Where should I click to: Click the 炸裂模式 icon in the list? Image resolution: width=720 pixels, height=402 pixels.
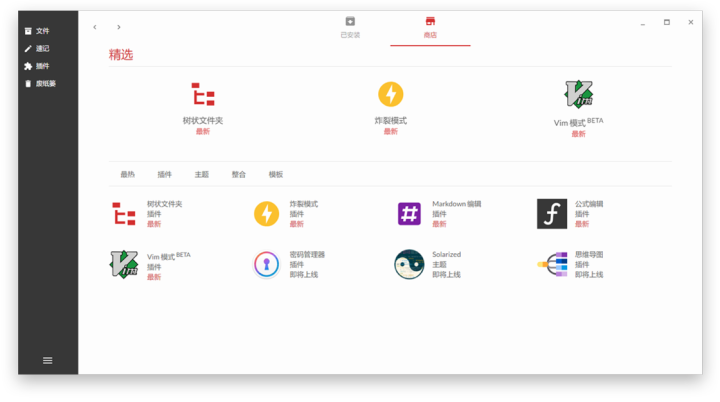point(267,214)
